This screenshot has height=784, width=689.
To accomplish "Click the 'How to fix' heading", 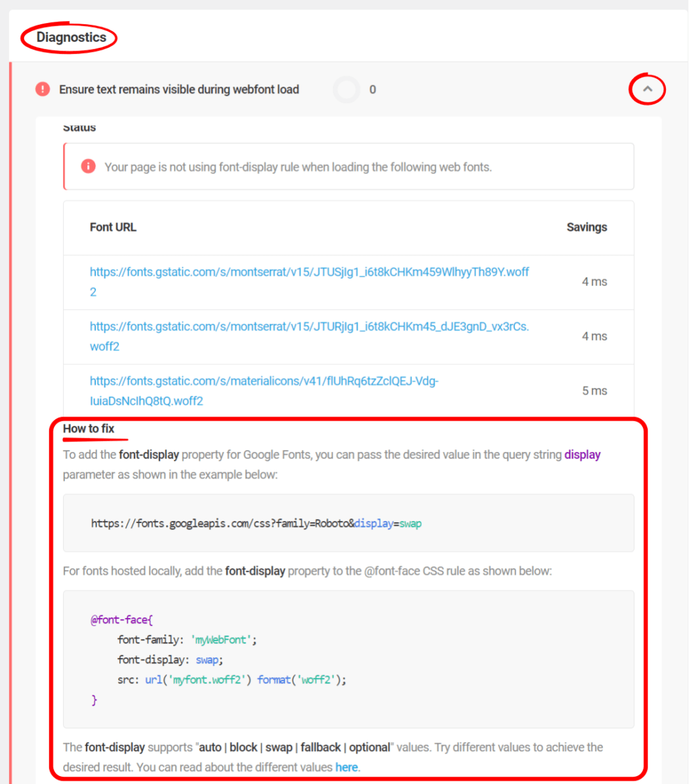I will (89, 428).
